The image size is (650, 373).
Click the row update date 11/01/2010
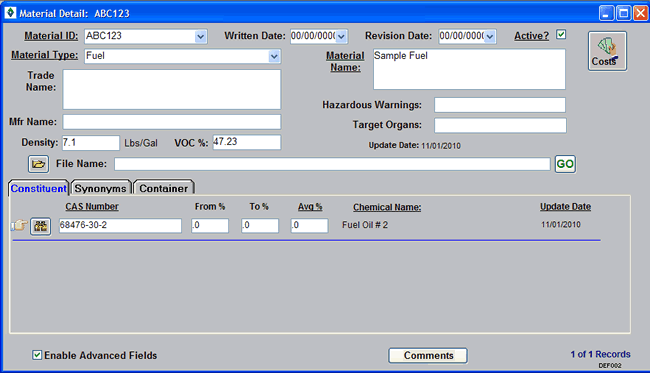pyautogui.click(x=560, y=225)
